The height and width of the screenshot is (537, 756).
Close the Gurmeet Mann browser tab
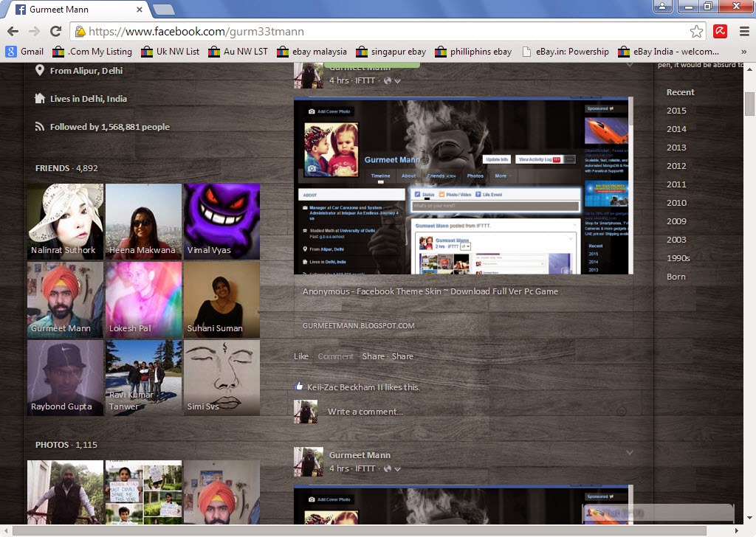pyautogui.click(x=140, y=9)
